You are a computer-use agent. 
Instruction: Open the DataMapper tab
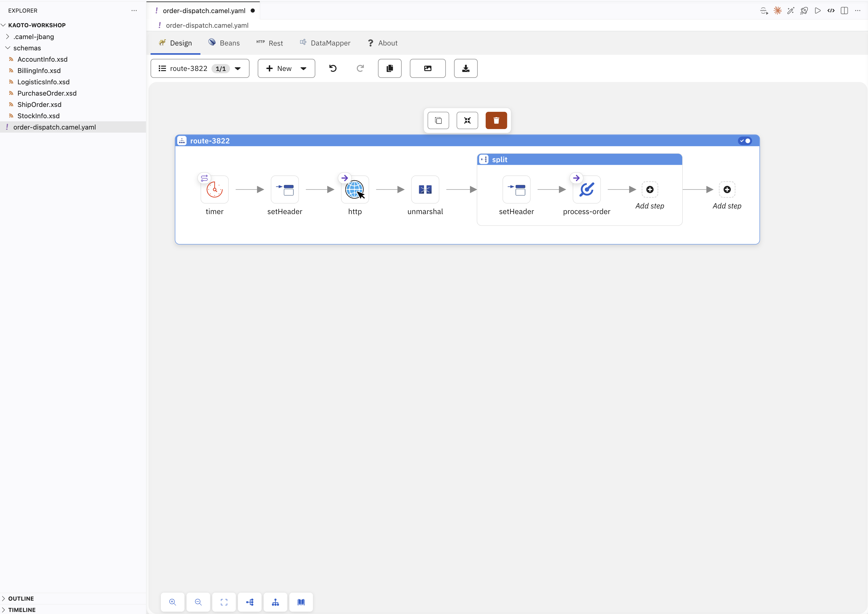point(325,43)
